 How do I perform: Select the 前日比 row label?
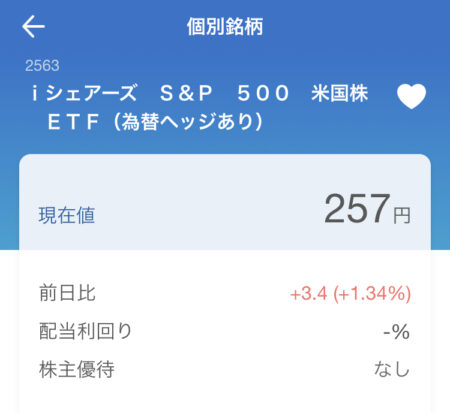coord(67,293)
